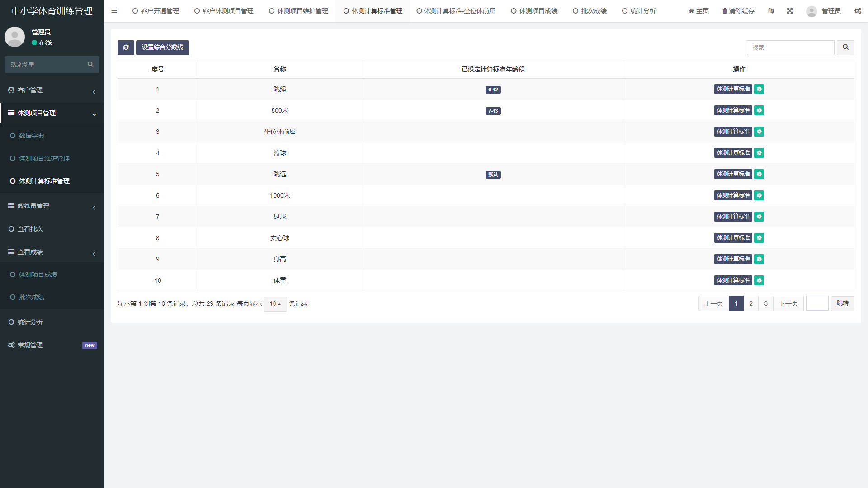
Task: Switch to the 批次成绩 tab
Action: [x=590, y=11]
